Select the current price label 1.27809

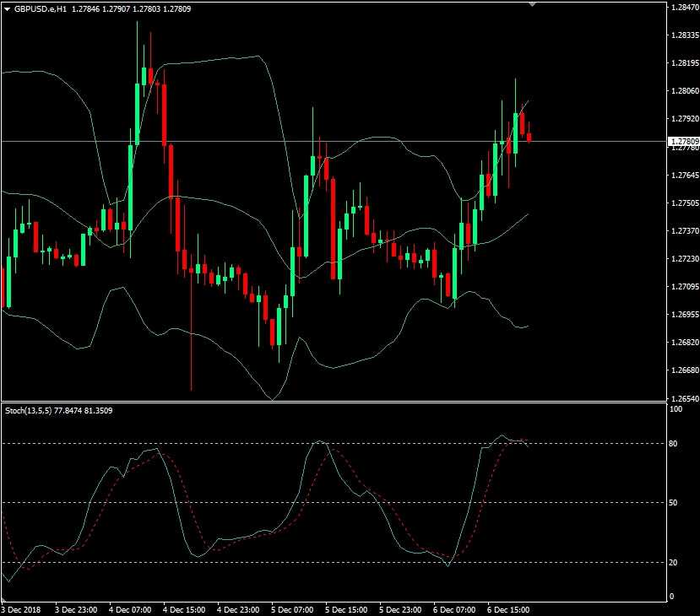point(683,141)
